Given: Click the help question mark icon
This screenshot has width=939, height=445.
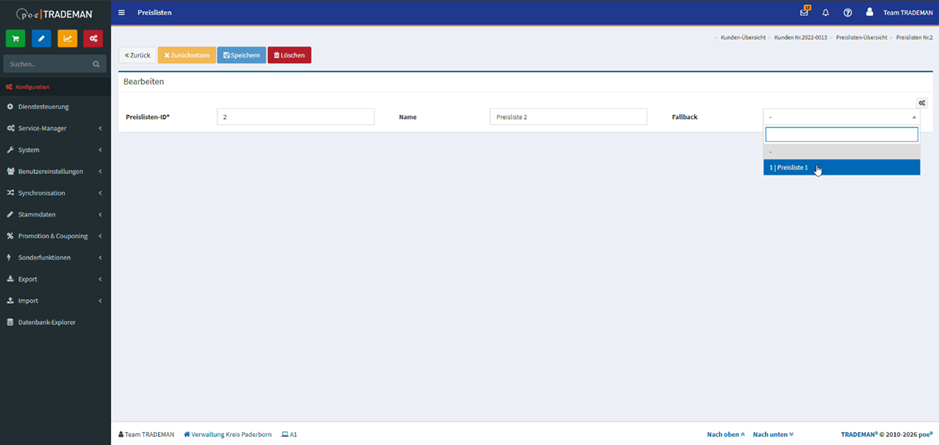Looking at the screenshot, I should tap(847, 13).
